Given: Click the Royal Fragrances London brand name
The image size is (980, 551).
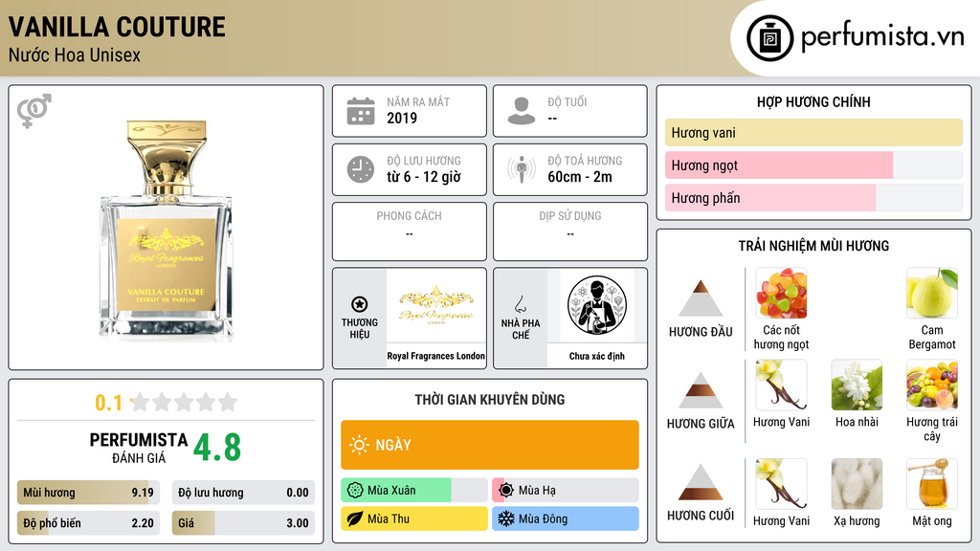Looking at the screenshot, I should 435,356.
